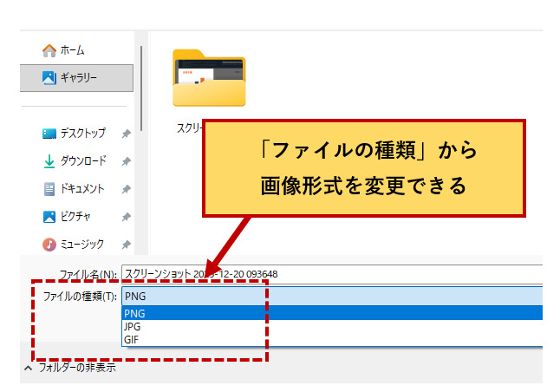Image resolution: width=560 pixels, height=392 pixels.
Task: Select the Gallery (ギャラリー) sidebar item
Action: pyautogui.click(x=76, y=78)
